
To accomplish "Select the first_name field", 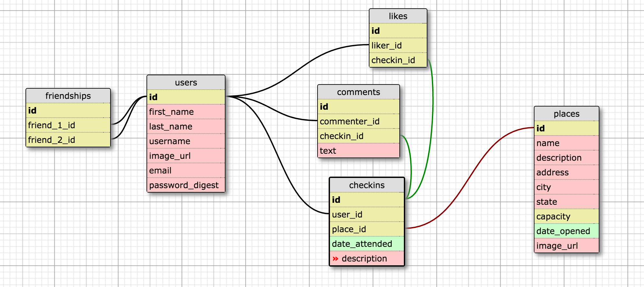I will coord(186,112).
